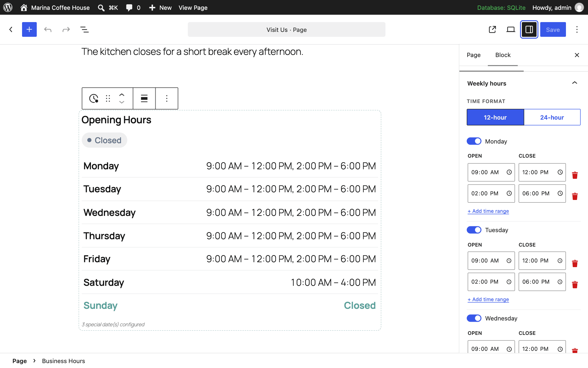Switch to the Page tab
The image size is (588, 368).
[x=473, y=55]
